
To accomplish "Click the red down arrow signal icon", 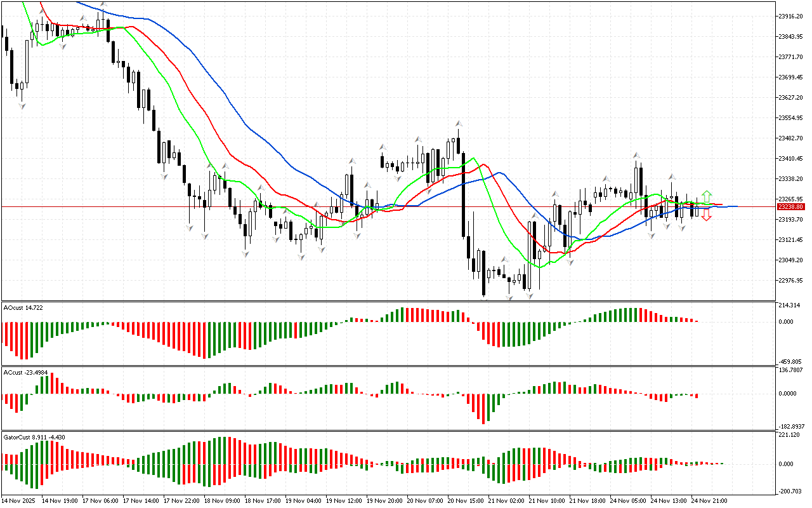I will pyautogui.click(x=706, y=216).
